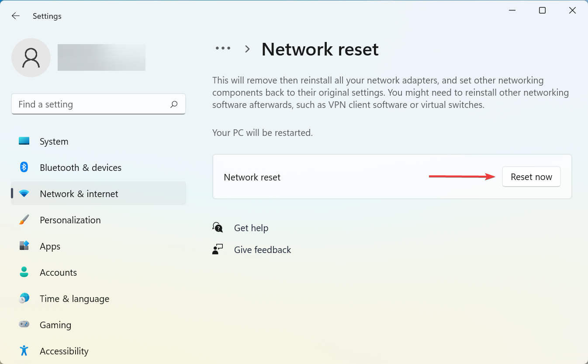Open Time & language globe icon

24,298
